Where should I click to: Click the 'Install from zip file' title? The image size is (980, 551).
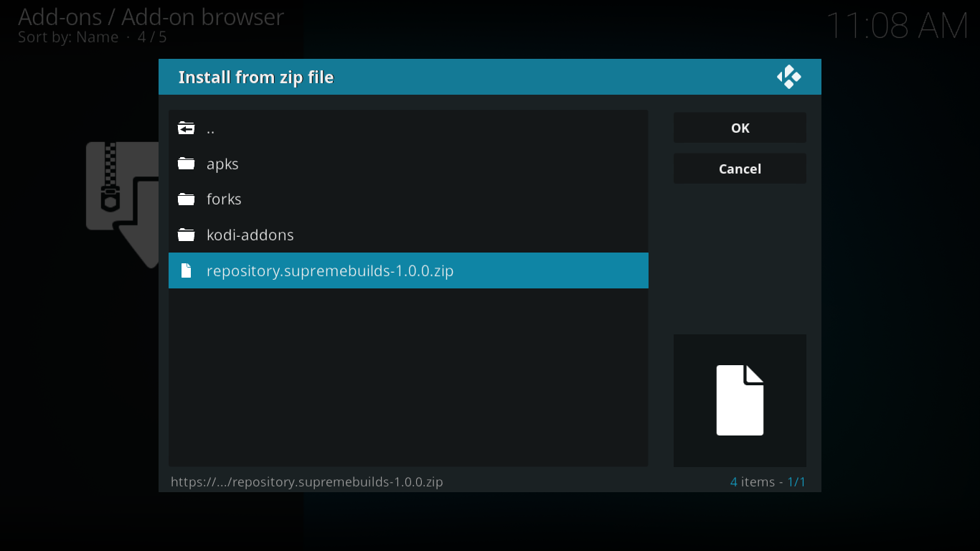pos(256,77)
